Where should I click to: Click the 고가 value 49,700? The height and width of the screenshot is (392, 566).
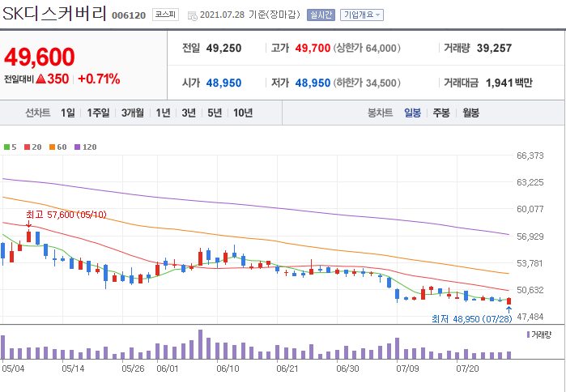(x=313, y=49)
